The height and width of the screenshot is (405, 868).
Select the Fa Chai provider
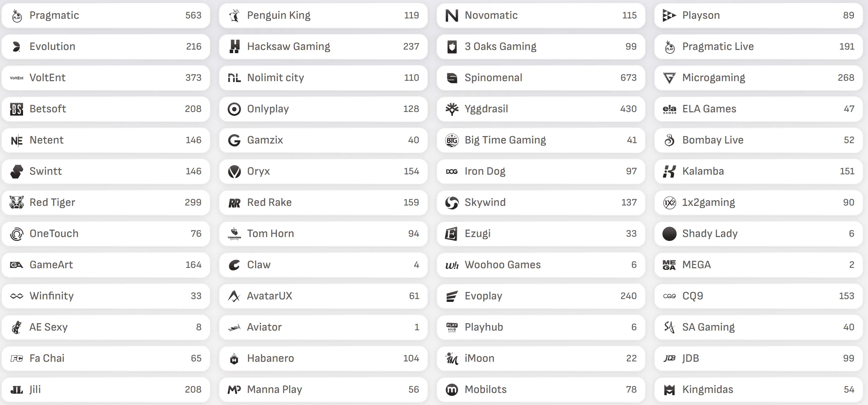click(106, 359)
